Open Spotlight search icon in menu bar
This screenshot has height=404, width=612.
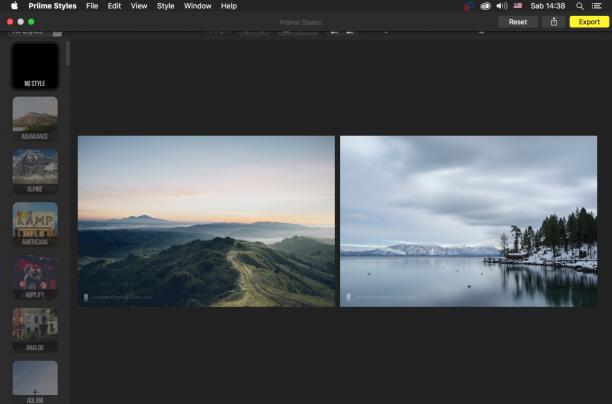[x=580, y=6]
